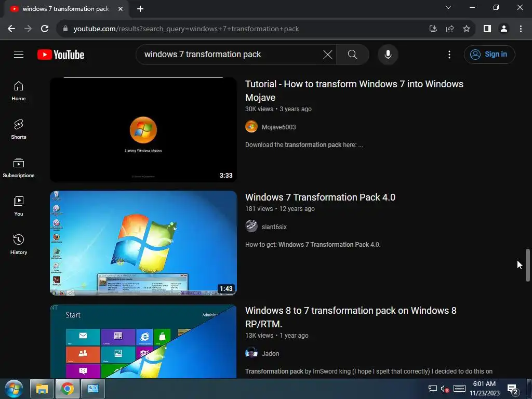Toggle the Chrome side panel

point(487,29)
